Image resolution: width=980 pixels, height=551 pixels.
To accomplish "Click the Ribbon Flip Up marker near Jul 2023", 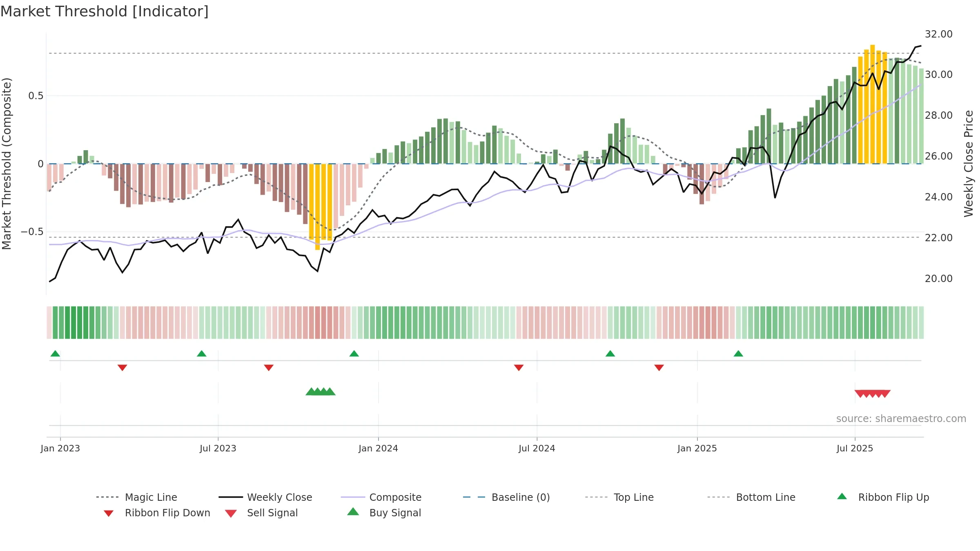I will [202, 353].
